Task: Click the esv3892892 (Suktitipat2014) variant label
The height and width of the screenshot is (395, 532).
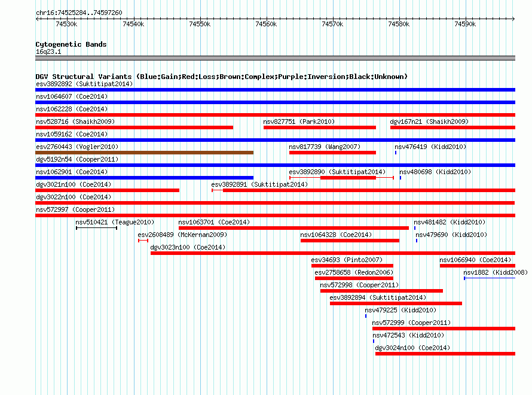Action: tap(84, 84)
